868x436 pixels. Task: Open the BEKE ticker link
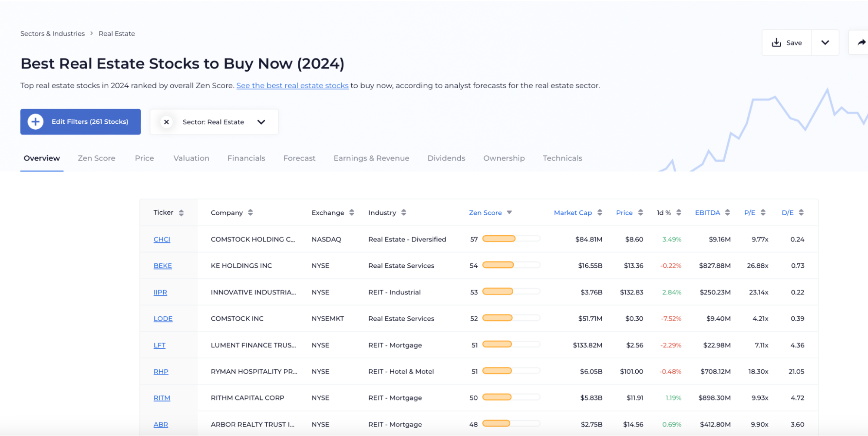coord(163,266)
